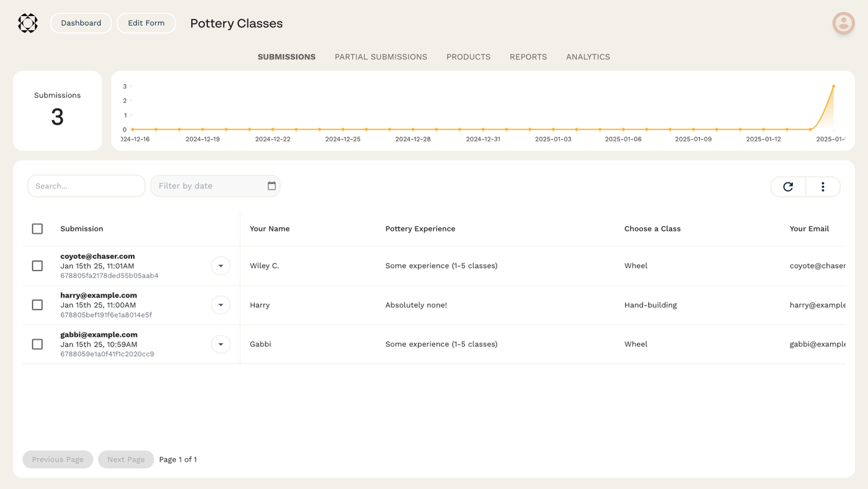
Task: Expand the gabbi@example.com submission dropdown
Action: point(221,344)
